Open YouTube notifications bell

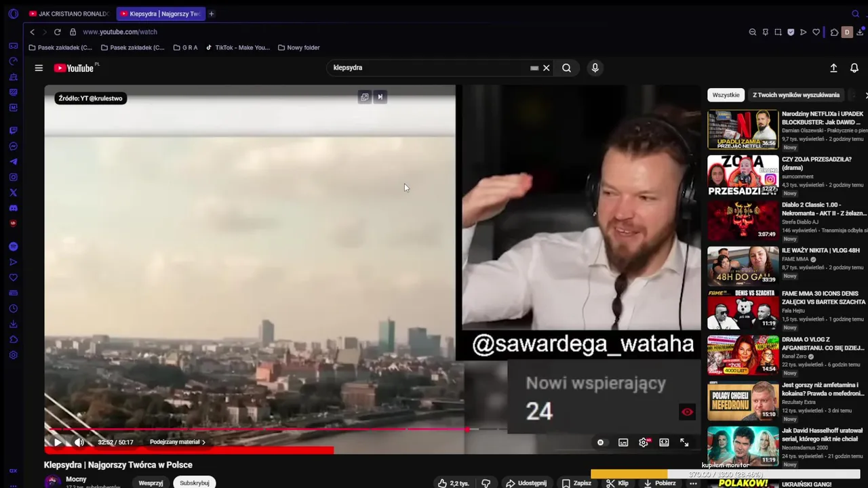tap(854, 68)
